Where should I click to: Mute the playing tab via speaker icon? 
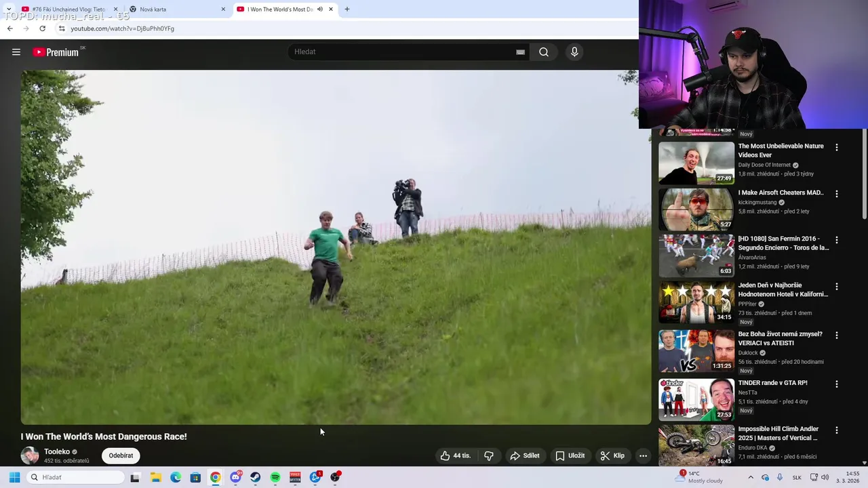pos(320,9)
